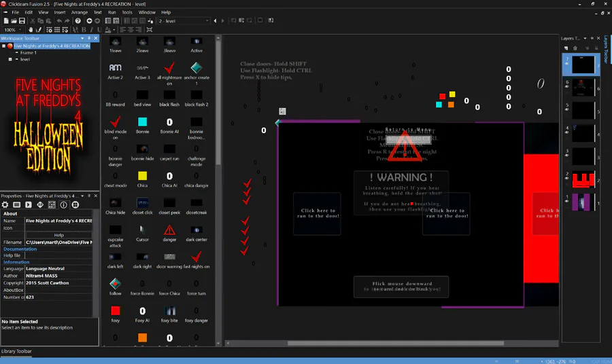Select the hand pan tool
This screenshot has height=364, width=612.
coord(31,30)
